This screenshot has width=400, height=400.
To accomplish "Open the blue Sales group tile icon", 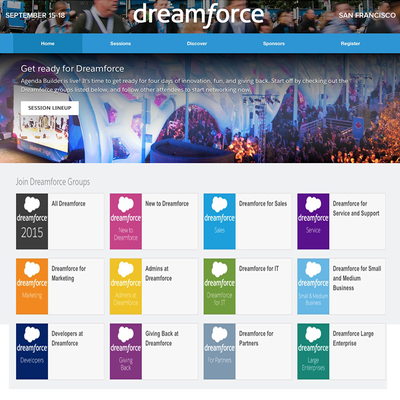I will click(x=219, y=221).
